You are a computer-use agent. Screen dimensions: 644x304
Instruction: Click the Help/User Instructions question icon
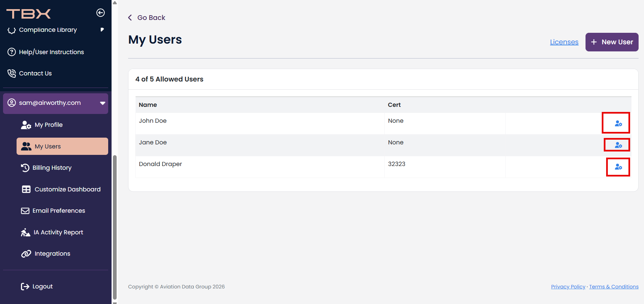(12, 52)
